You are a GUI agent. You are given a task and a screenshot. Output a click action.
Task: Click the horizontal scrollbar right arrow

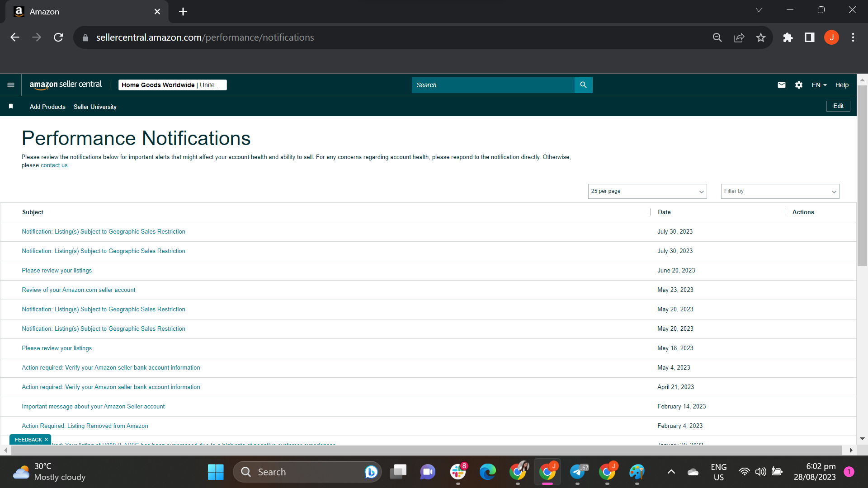[851, 450]
